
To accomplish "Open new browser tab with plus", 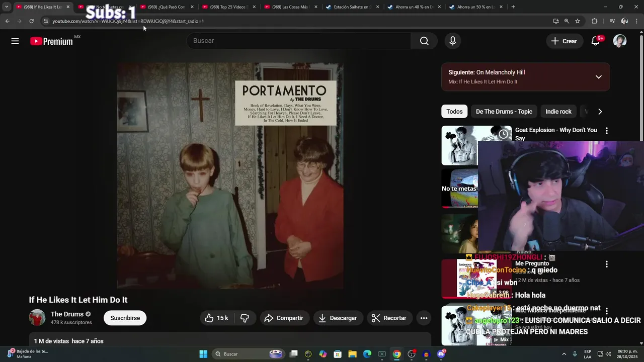I will [x=513, y=7].
